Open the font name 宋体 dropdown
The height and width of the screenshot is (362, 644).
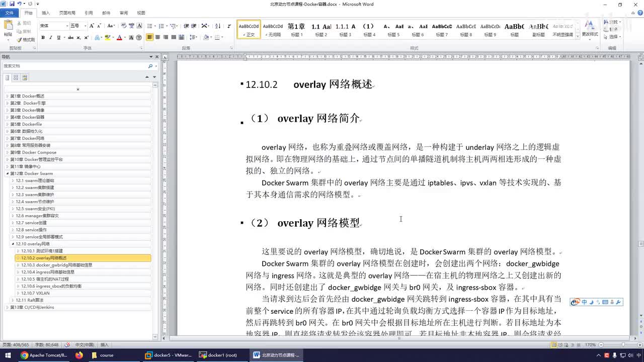67,26
